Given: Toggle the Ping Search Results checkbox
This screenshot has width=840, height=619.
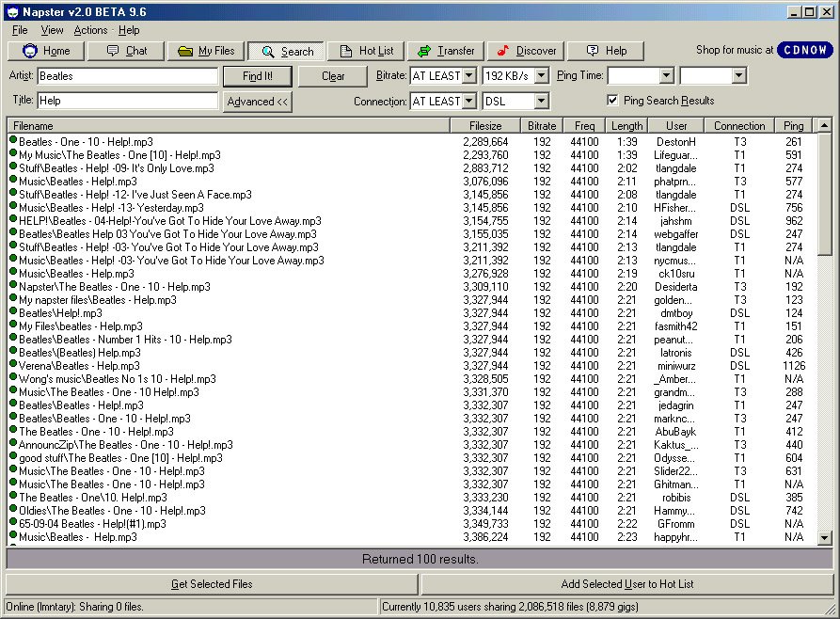Looking at the screenshot, I should [612, 100].
